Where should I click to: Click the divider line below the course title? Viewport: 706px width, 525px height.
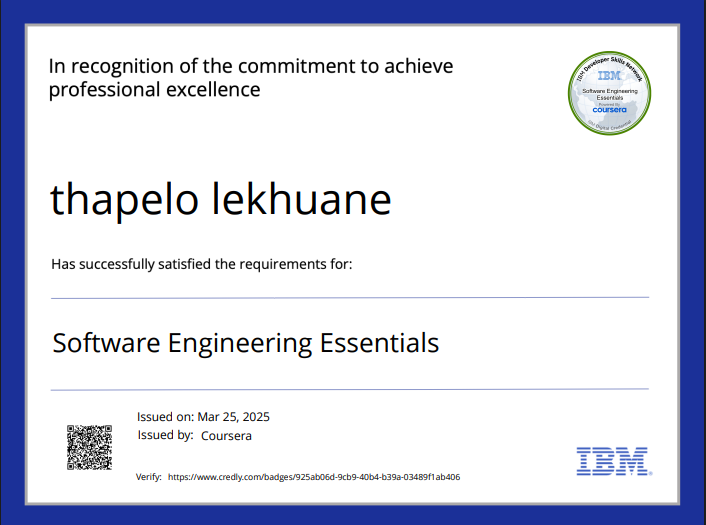(350, 389)
